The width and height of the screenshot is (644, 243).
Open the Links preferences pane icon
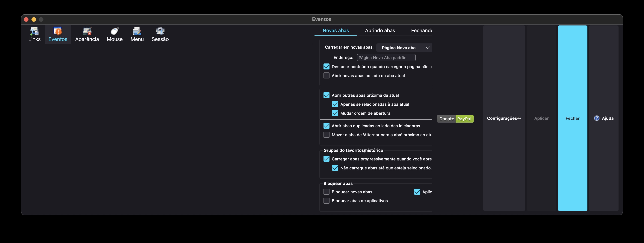click(34, 31)
